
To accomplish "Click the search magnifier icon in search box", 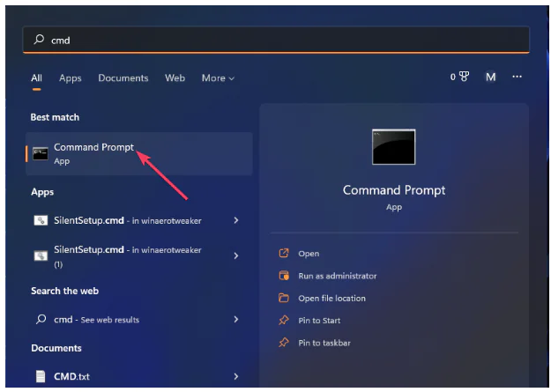I will (39, 40).
